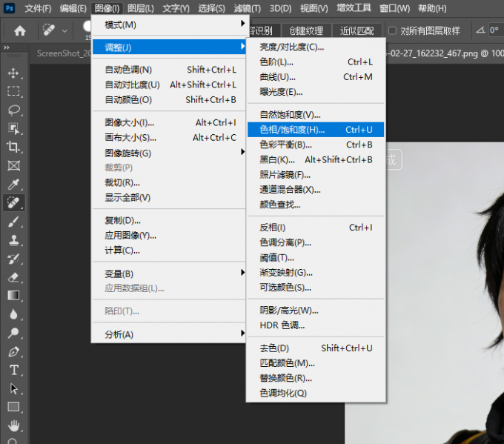Open the 图层(L) menu
504x444 pixels.
pos(141,8)
